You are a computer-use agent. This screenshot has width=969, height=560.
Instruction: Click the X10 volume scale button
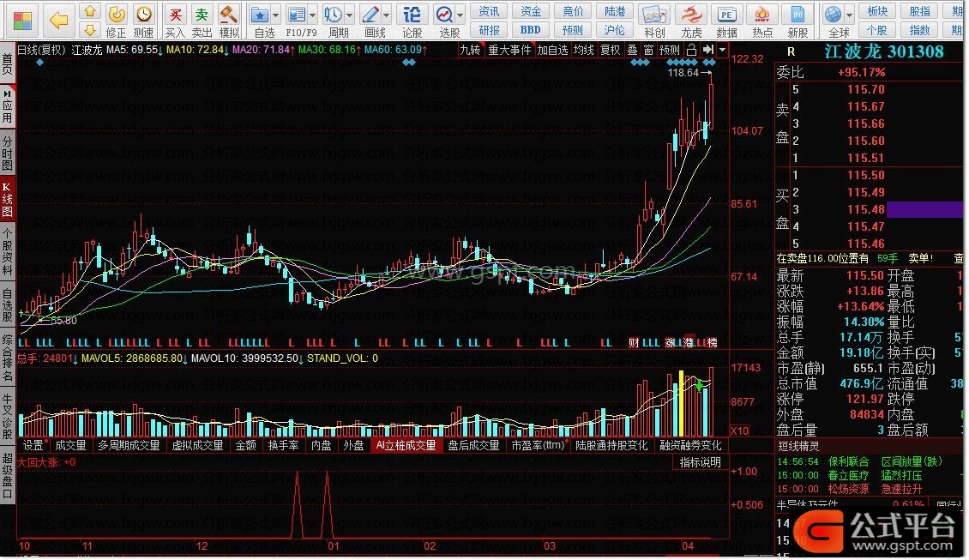click(740, 431)
